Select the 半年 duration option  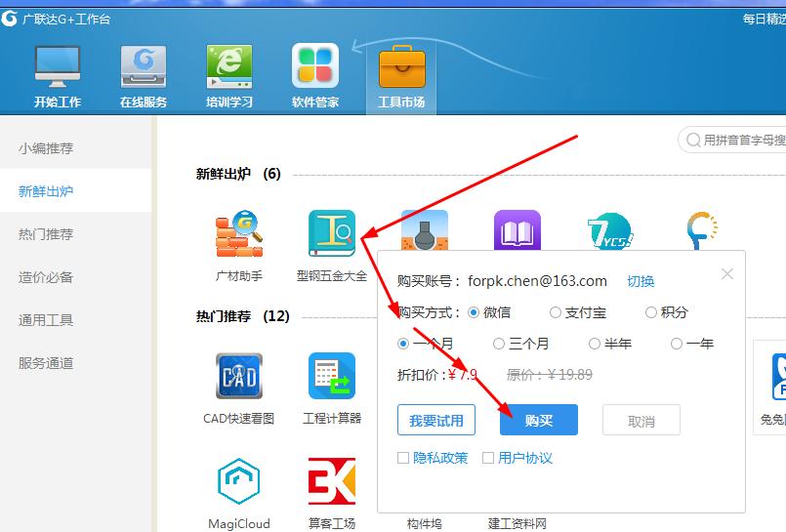(594, 344)
